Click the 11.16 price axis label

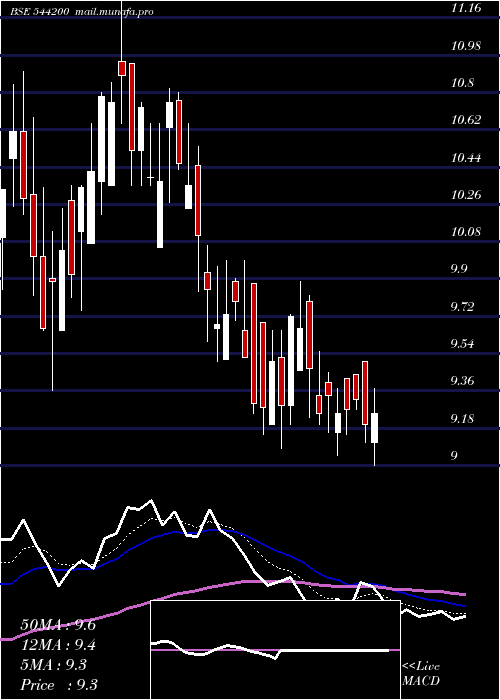click(x=466, y=8)
